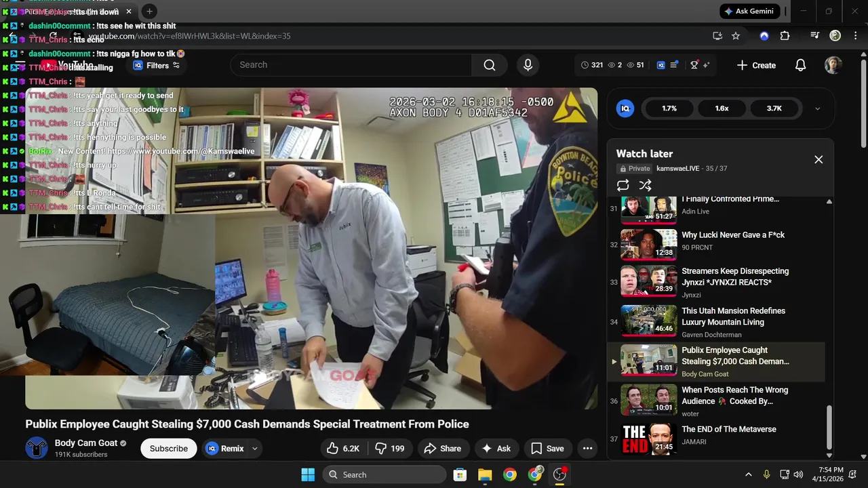Like the video (6.2K thumbs up)
The width and height of the screenshot is (868, 488).
(x=342, y=448)
